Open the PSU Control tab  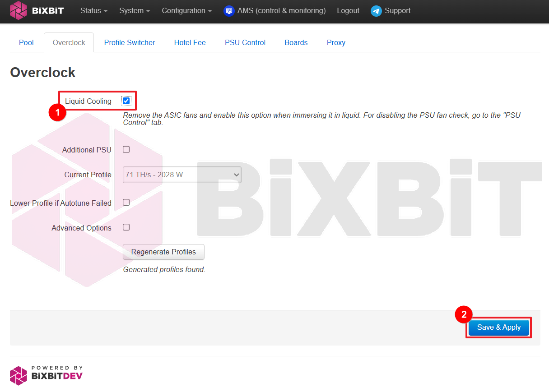coord(245,42)
